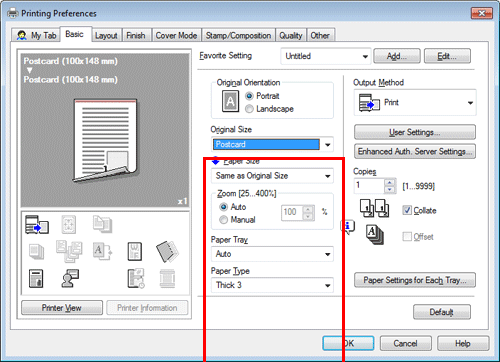Screen dimensions: 500x362
Task: Click the zoom percentage up arrow
Action: (x=308, y=209)
